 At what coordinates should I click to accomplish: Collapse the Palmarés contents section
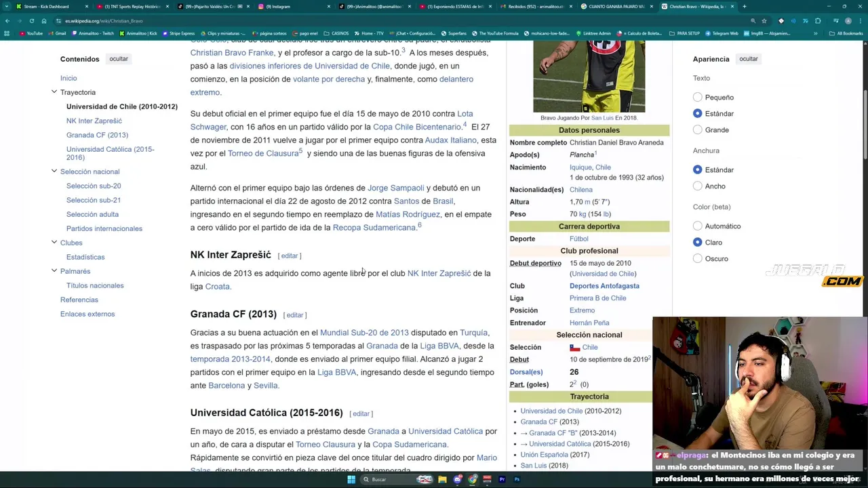[54, 271]
